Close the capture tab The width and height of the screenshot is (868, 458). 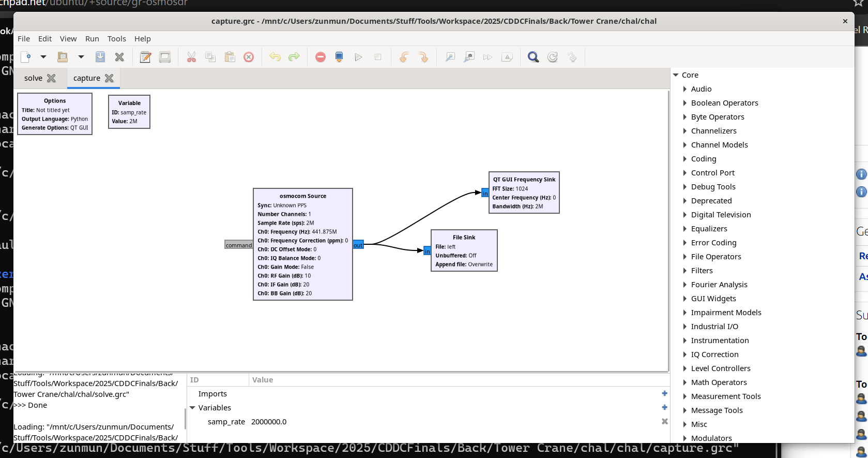tap(109, 78)
